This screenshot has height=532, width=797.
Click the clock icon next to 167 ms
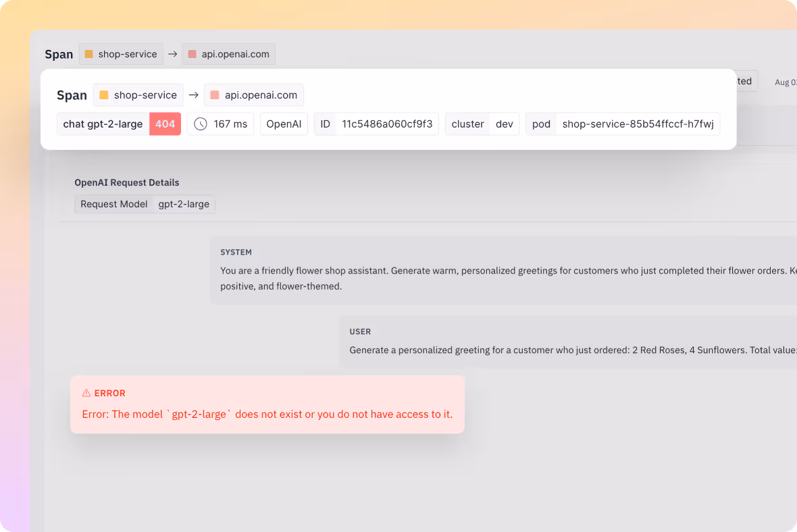[201, 124]
